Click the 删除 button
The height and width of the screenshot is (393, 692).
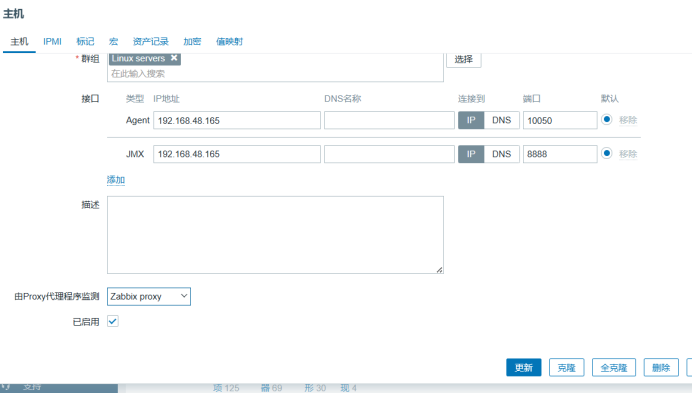coord(661,367)
